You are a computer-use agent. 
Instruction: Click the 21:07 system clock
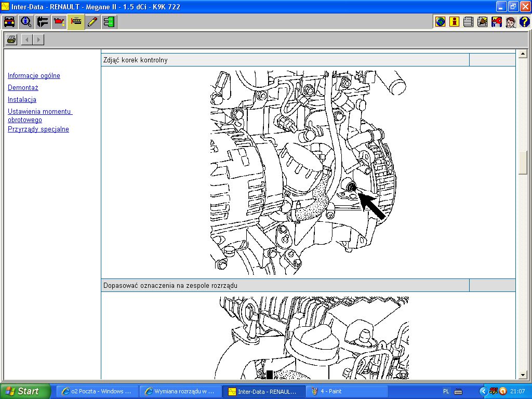tap(517, 391)
